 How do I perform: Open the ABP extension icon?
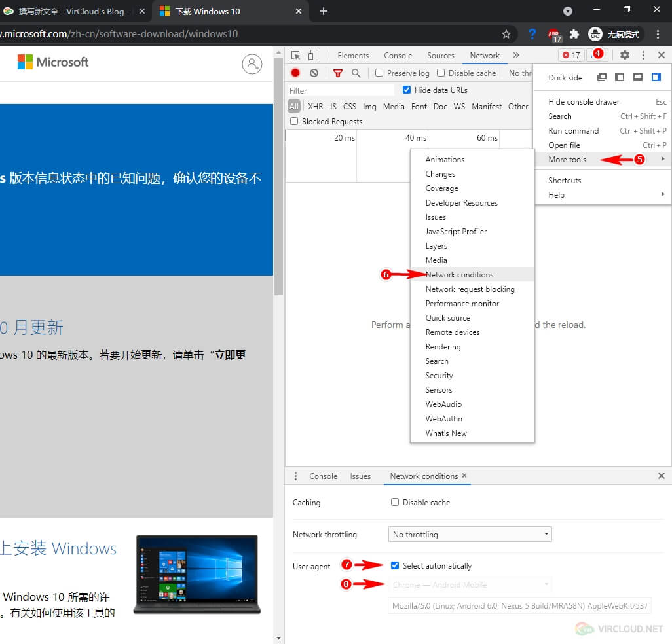coord(554,35)
